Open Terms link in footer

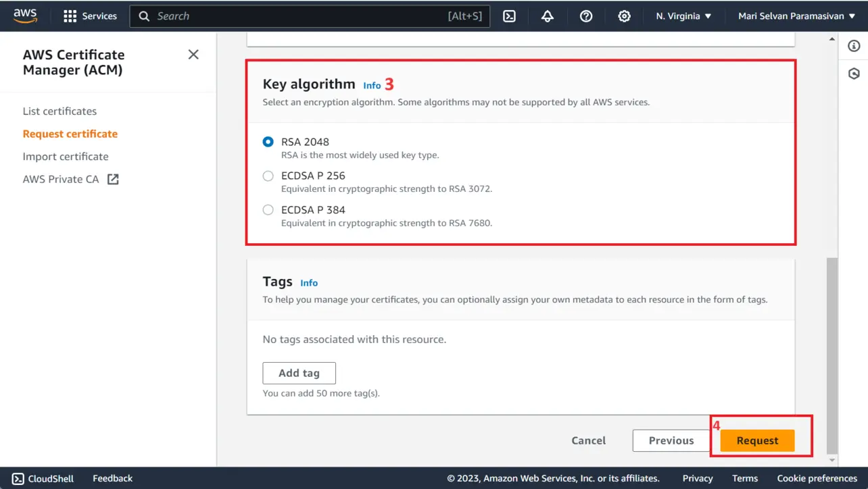click(745, 478)
